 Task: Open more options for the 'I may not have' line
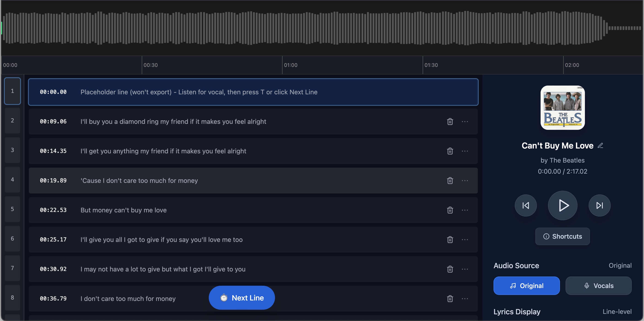pos(465,269)
